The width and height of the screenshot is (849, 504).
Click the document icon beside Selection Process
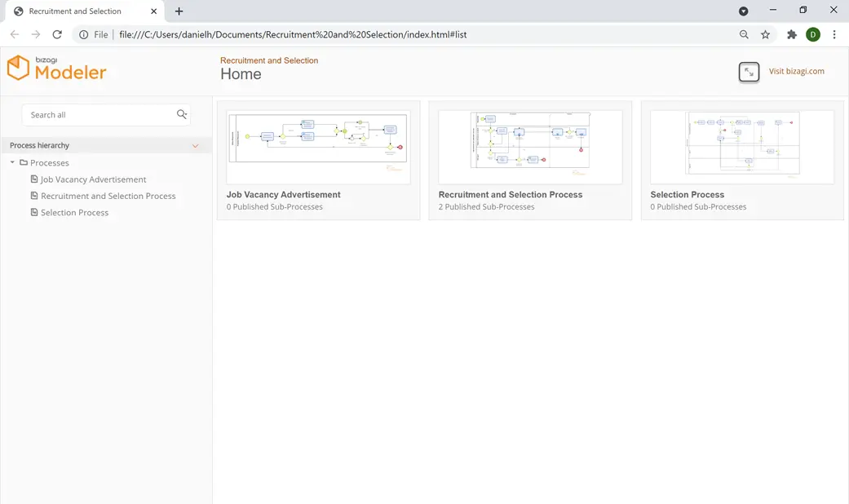tap(34, 212)
